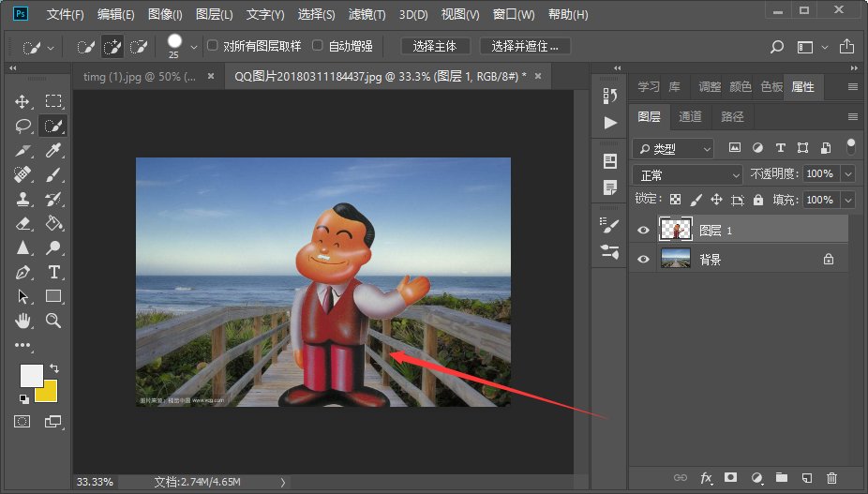Open the extra tools ellipsis menu
Image resolution: width=868 pixels, height=494 pixels.
22,345
